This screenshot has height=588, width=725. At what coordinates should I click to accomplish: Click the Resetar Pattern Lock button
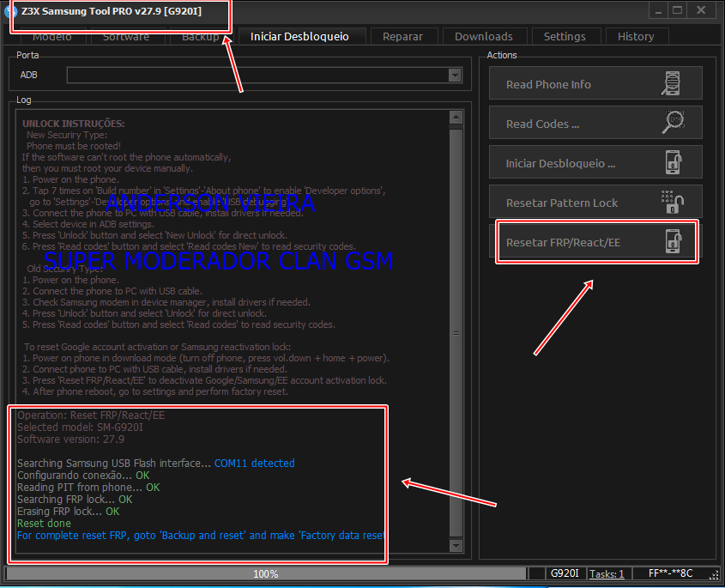[595, 202]
